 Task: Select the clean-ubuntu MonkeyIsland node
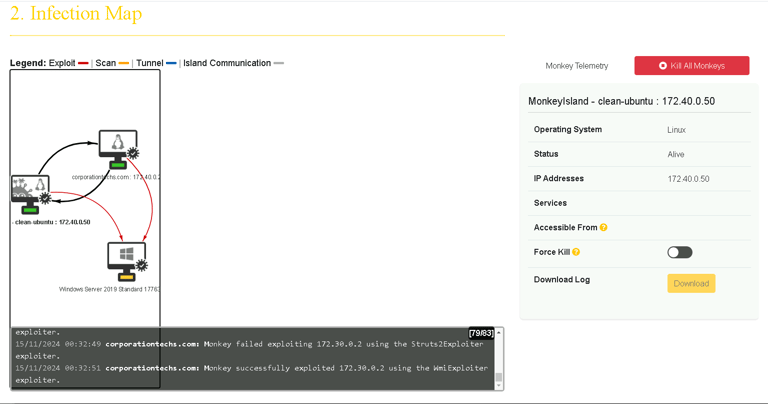point(31,194)
